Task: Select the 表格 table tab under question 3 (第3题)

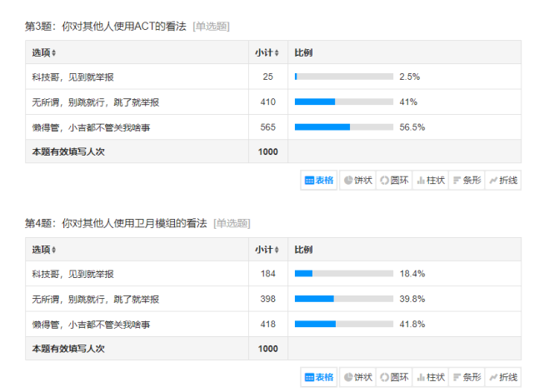Action: 319,181
